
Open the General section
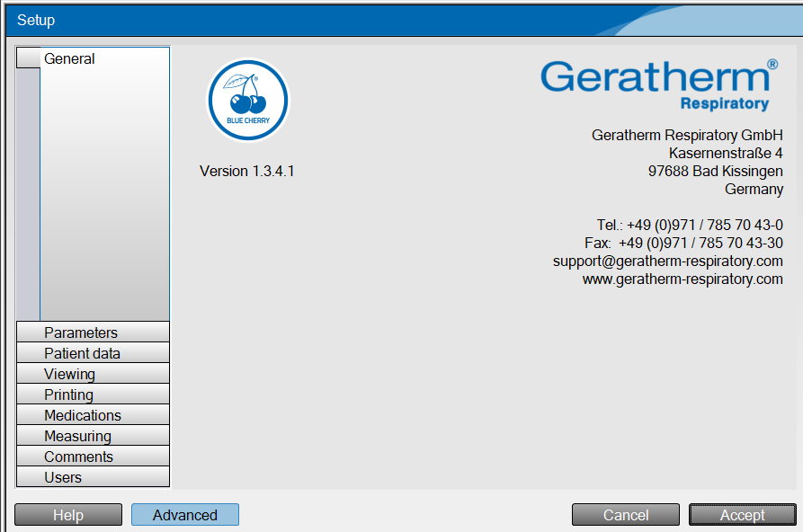tap(93, 58)
